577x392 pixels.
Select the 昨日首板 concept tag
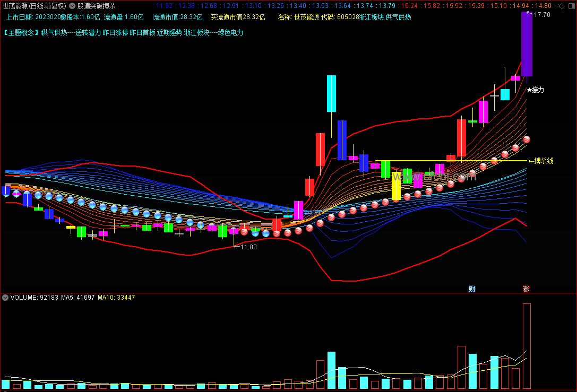[x=142, y=33]
